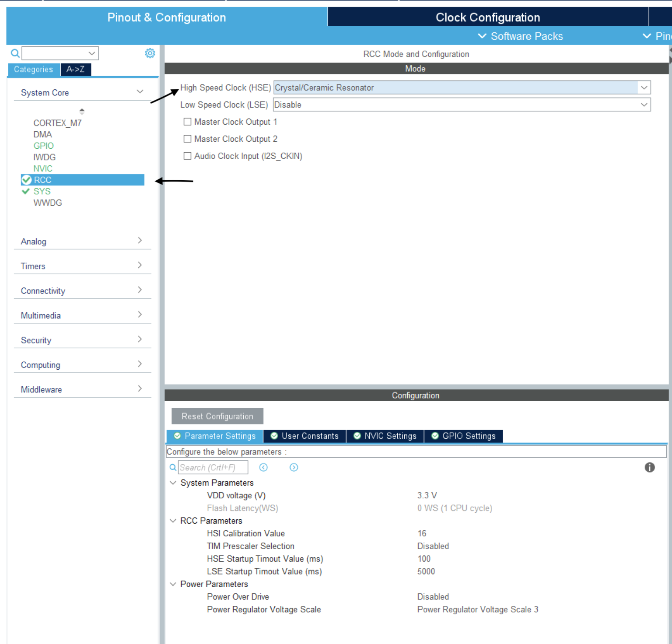Click the magnifier icon beside the parameter search field
This screenshot has height=644, width=672.
pos(173,467)
